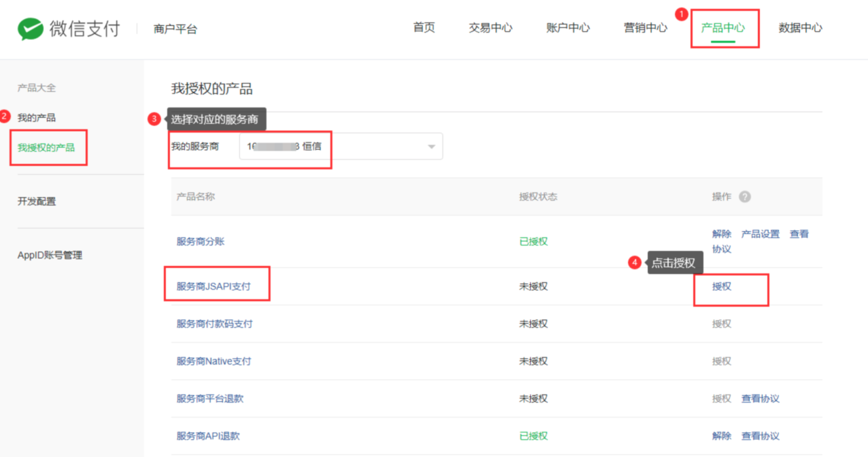
Task: Click the 我授权的产品 page heading
Action: pyautogui.click(x=211, y=89)
